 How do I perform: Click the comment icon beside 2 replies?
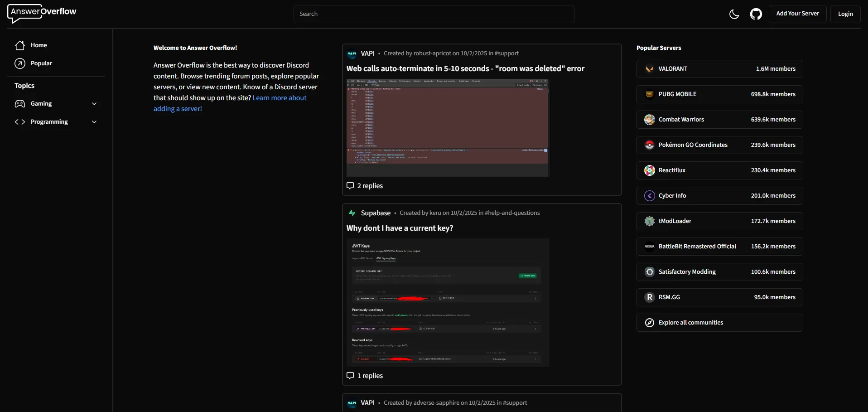click(350, 186)
